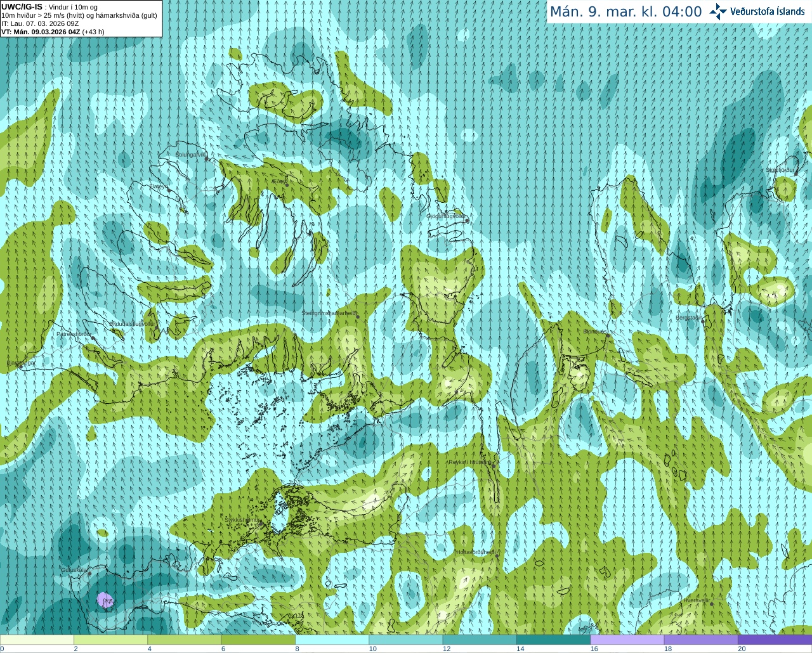Click the '10m hviður > 25 m/s' description line

[79, 15]
